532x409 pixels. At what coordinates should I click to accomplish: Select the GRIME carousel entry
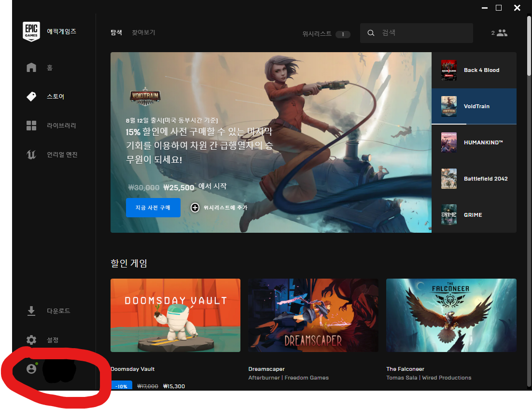click(474, 214)
